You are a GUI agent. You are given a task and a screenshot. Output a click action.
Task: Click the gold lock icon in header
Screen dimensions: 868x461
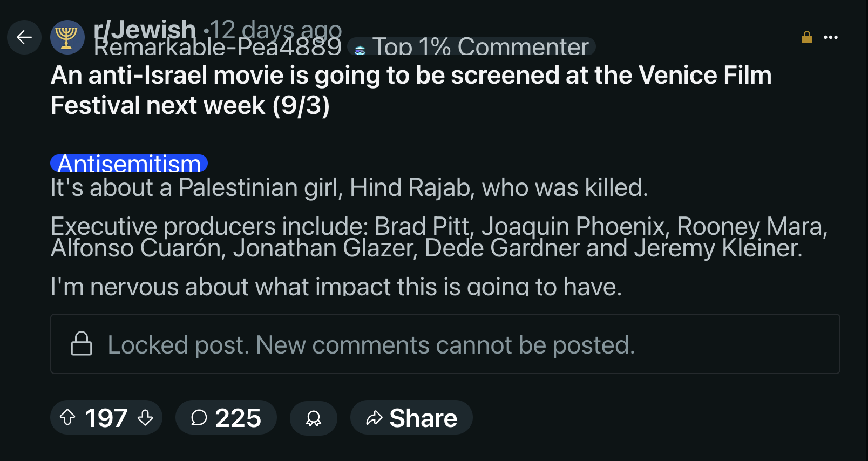point(807,37)
